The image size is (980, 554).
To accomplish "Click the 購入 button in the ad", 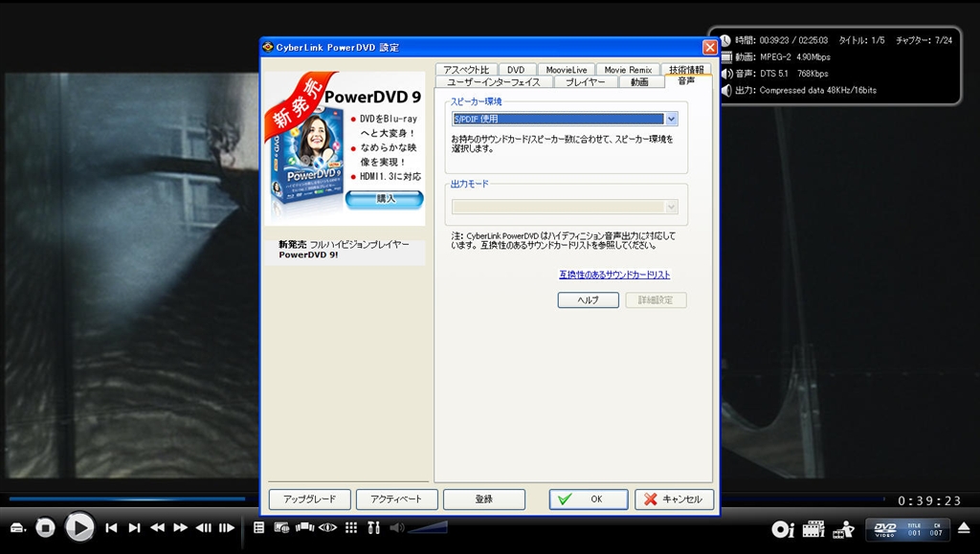I will [x=385, y=199].
